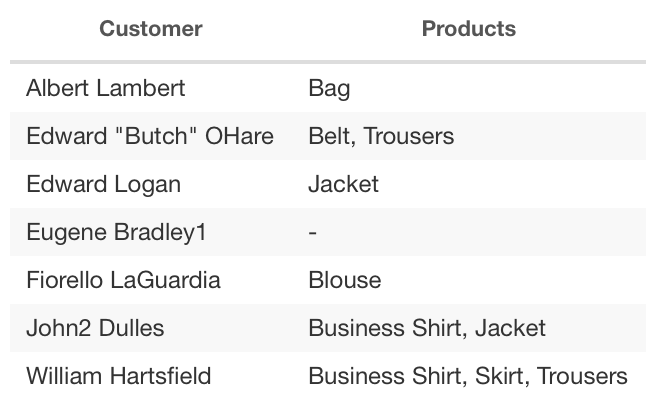Click the Belt, Trousers products cell

[x=381, y=136]
